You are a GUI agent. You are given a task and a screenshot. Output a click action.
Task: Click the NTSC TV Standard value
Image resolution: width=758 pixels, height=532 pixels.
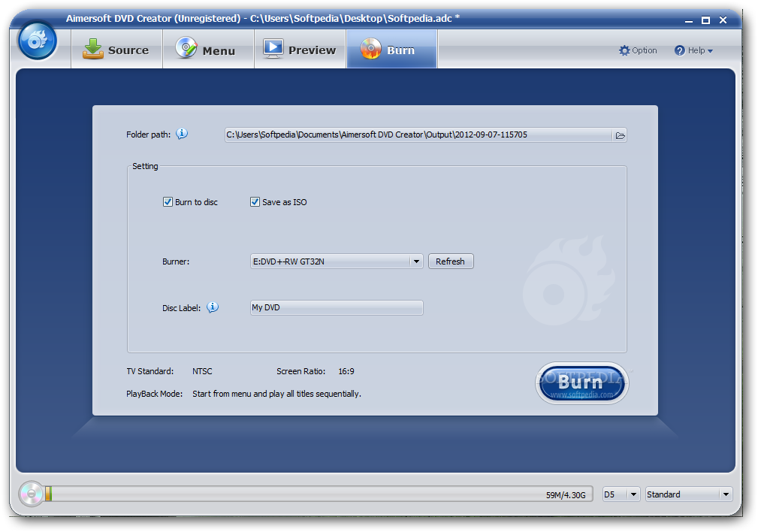[202, 371]
